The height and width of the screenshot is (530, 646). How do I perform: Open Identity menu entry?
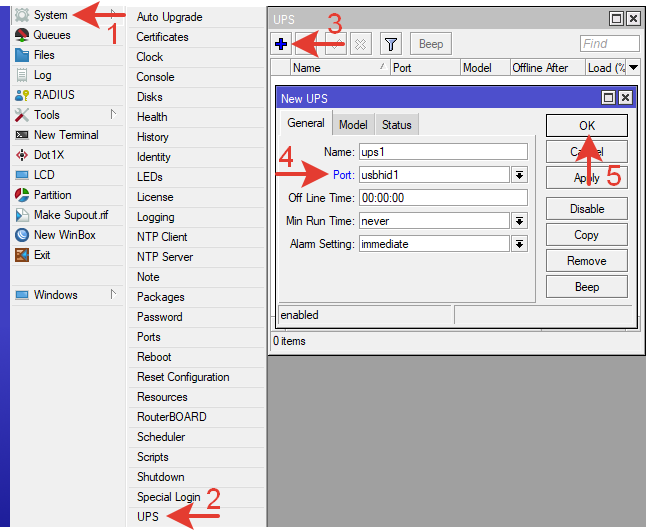[197, 157]
